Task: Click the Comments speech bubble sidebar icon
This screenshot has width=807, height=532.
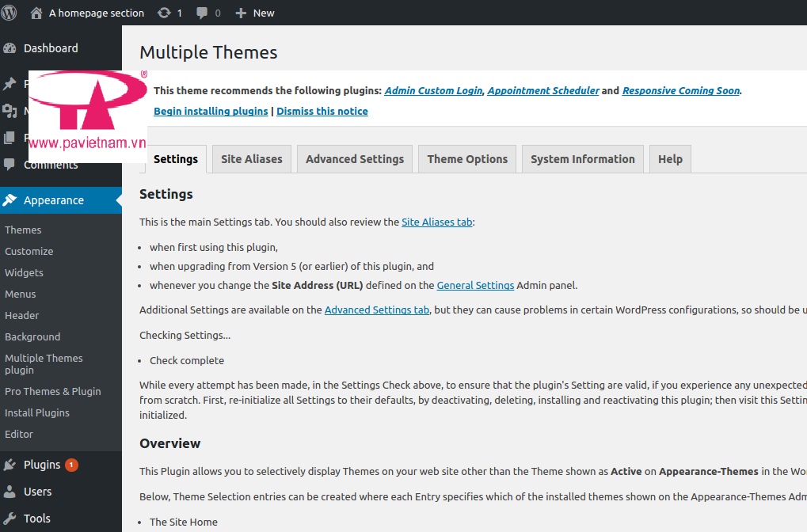Action: pyautogui.click(x=10, y=165)
